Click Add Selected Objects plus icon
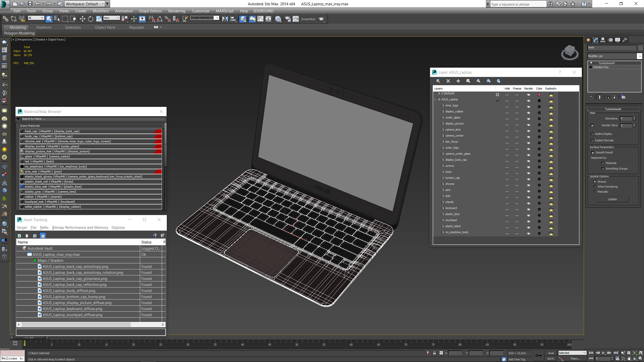The image size is (644, 362). 458,81
